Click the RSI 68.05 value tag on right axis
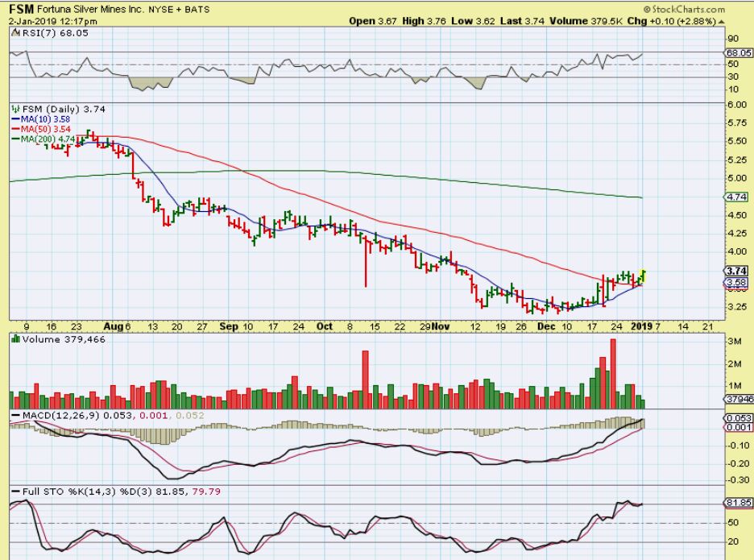 (x=739, y=52)
